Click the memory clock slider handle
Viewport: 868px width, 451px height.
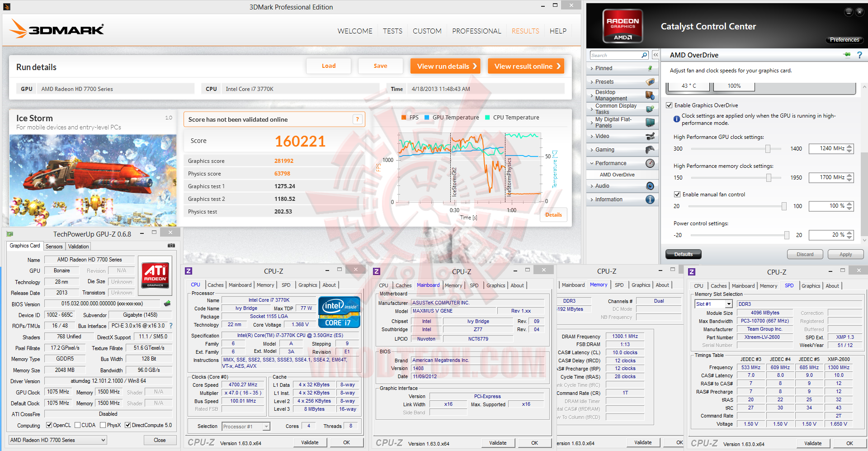point(769,178)
